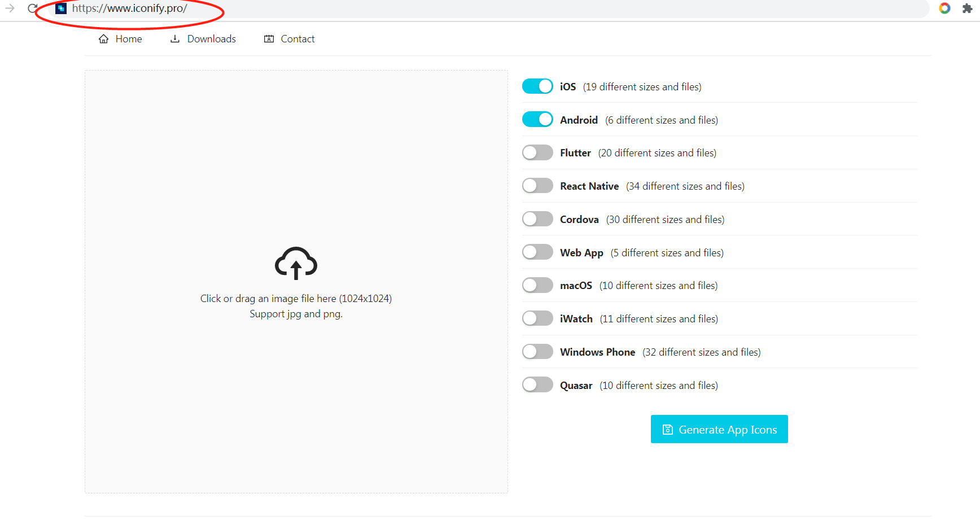Click the colorful circle extension icon
The image size is (980, 525).
pyautogui.click(x=944, y=8)
